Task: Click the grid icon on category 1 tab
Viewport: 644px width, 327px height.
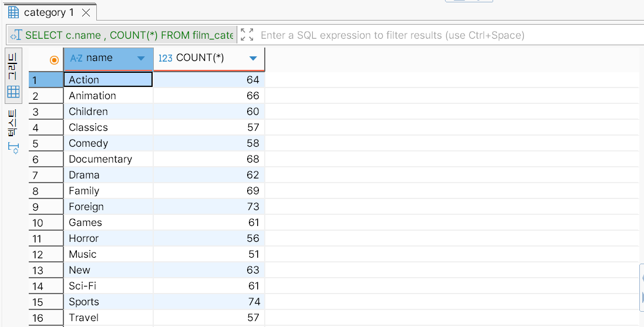Action: [x=13, y=12]
